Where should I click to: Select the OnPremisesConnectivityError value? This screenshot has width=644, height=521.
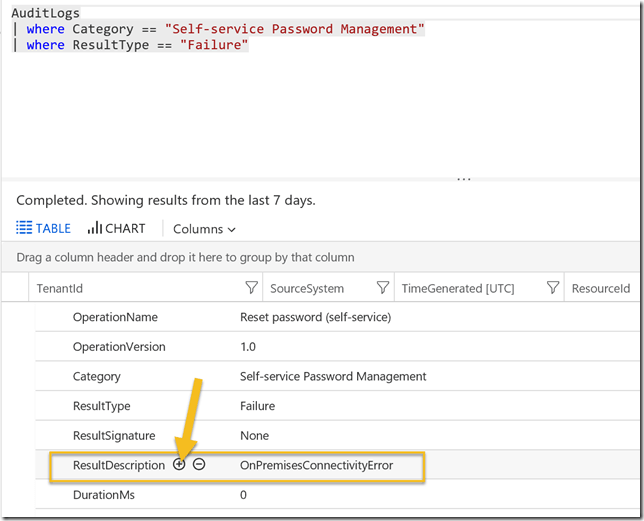point(316,465)
